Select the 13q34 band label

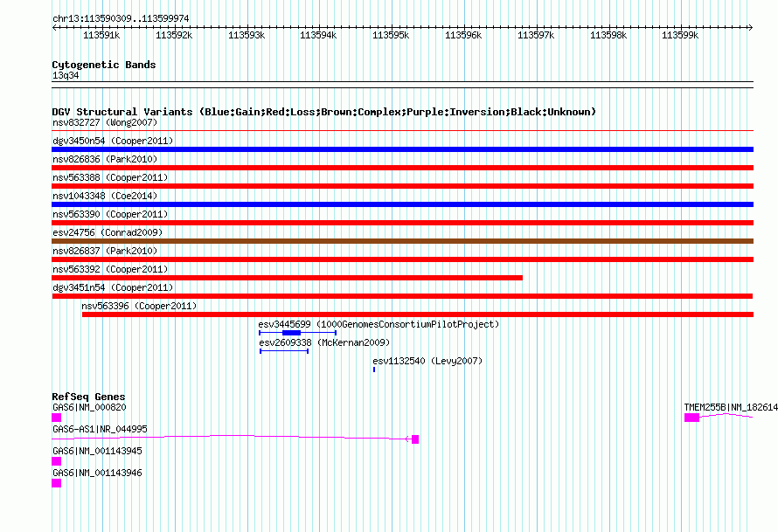66,76
